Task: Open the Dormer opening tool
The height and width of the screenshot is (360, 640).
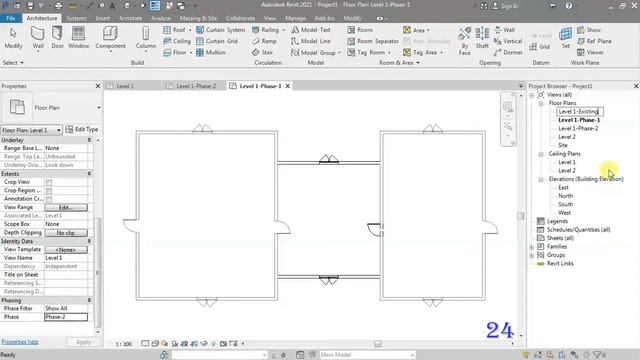Action: point(508,53)
